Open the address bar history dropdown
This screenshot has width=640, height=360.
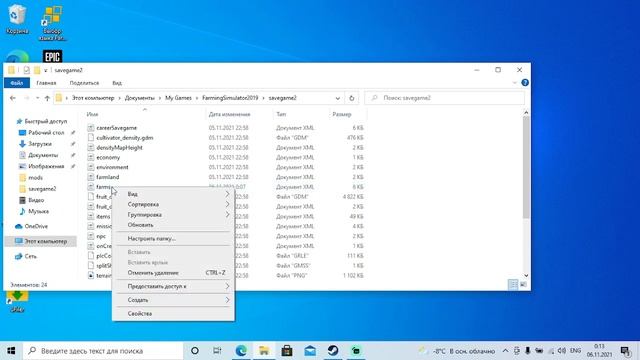[x=338, y=98]
